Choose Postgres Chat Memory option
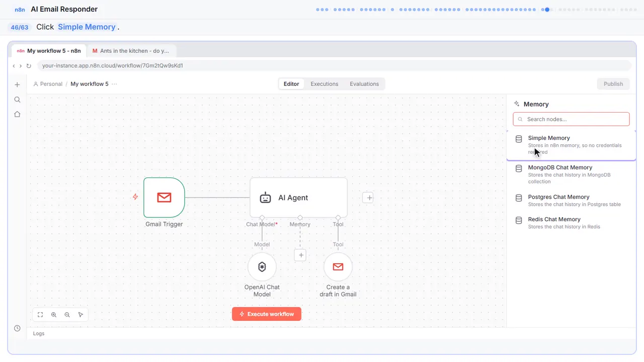Image resolution: width=644 pixels, height=362 pixels. click(x=571, y=200)
